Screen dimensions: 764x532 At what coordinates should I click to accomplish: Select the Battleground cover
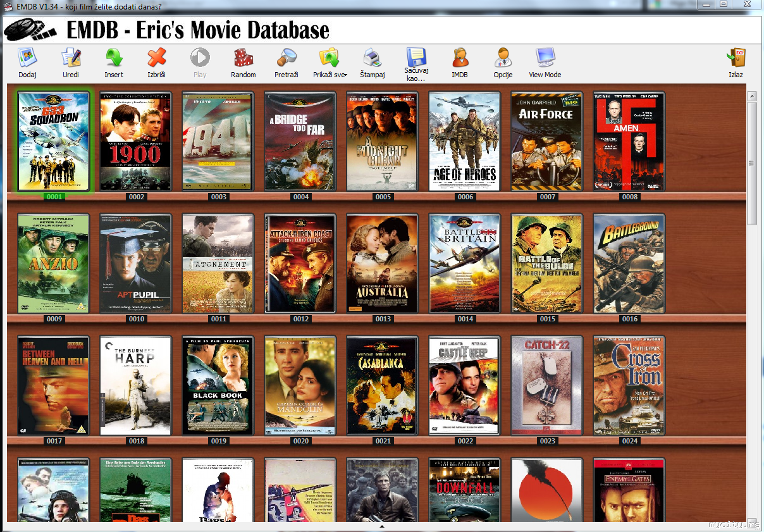(x=629, y=263)
